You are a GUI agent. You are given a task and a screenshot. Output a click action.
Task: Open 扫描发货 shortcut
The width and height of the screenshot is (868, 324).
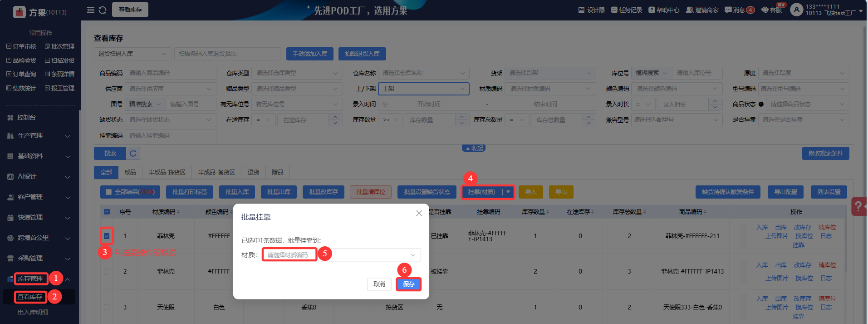[x=59, y=60]
